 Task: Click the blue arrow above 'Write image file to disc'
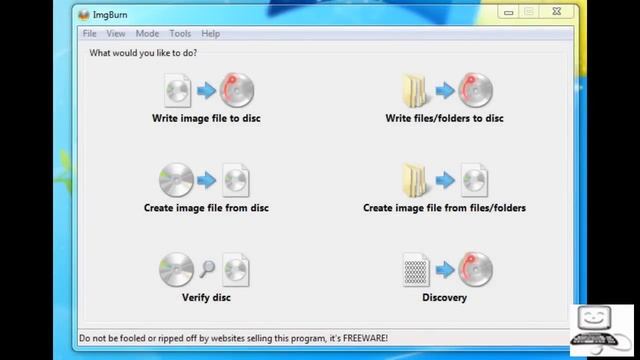(x=207, y=90)
